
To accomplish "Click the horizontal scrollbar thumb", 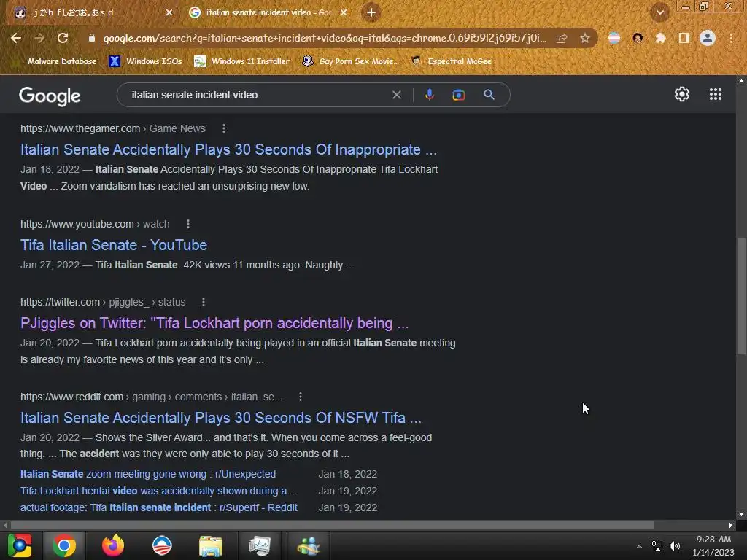I will tap(332, 525).
